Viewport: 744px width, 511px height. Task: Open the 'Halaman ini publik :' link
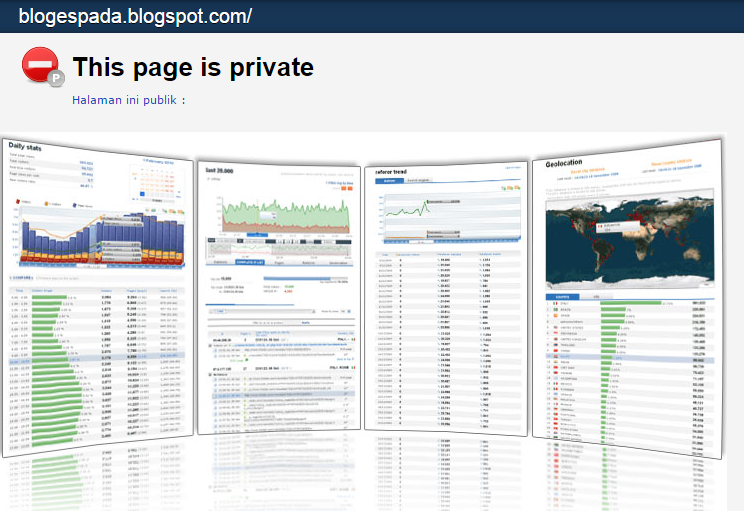coord(129,100)
